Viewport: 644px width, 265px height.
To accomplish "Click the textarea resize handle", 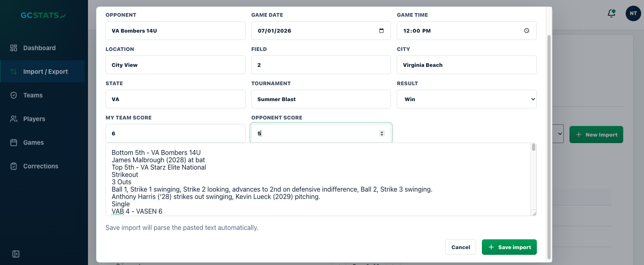I will tap(534, 213).
